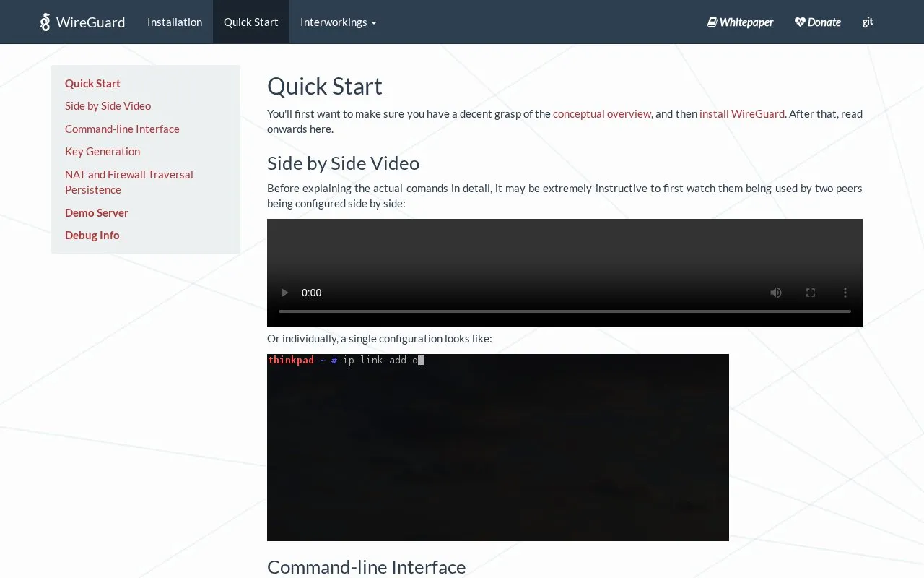Click the WireGuard dragon logo icon
The width and height of the screenshot is (924, 578).
45,22
